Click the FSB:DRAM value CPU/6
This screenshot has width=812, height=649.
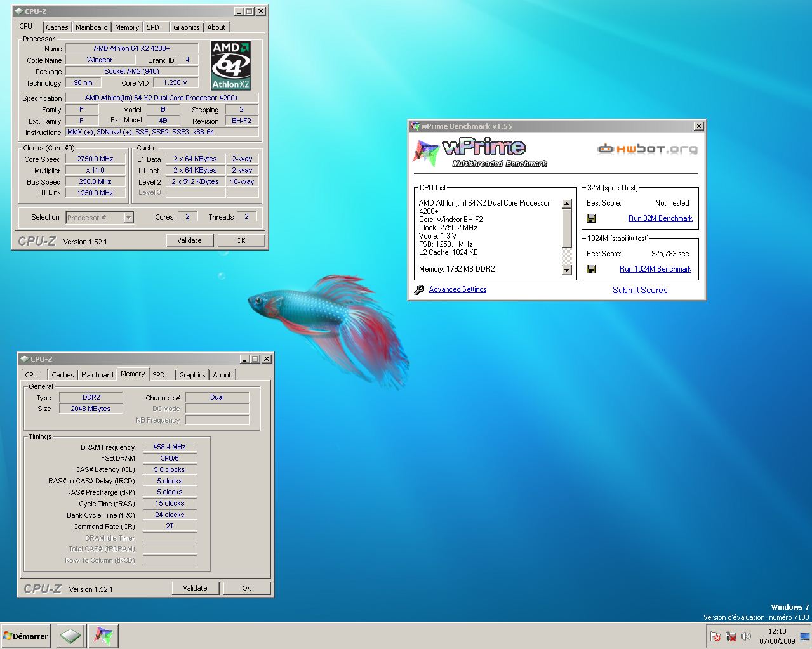tap(170, 458)
